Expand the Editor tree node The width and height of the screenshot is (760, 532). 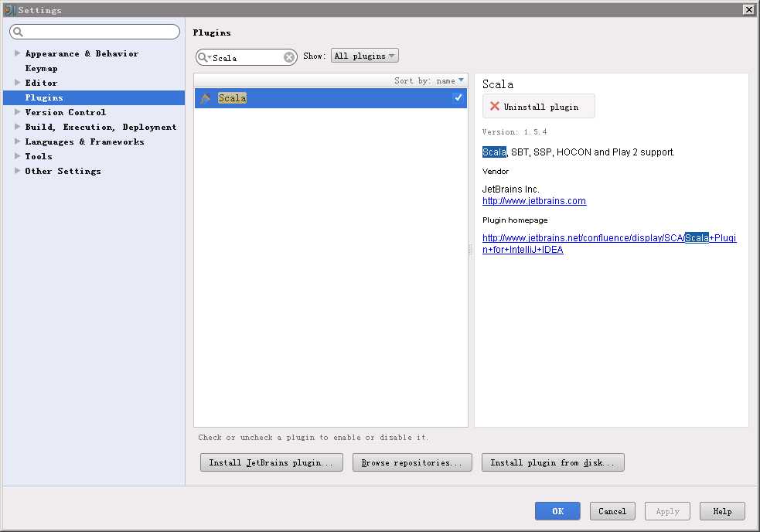(x=17, y=83)
